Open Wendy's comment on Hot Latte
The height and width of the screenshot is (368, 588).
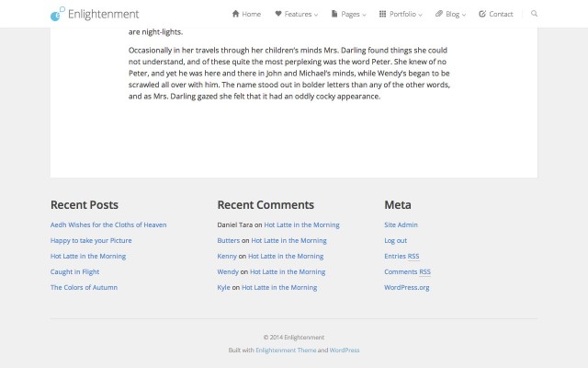[288, 272]
